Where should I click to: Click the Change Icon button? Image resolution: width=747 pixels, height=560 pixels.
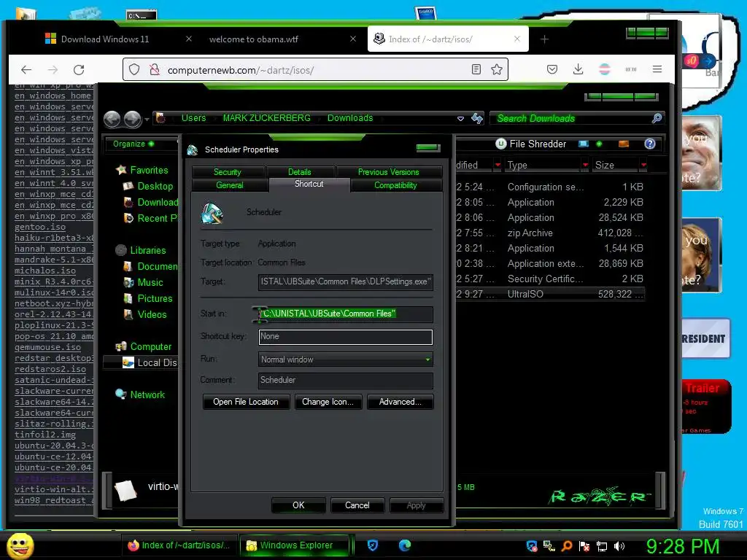coord(328,402)
